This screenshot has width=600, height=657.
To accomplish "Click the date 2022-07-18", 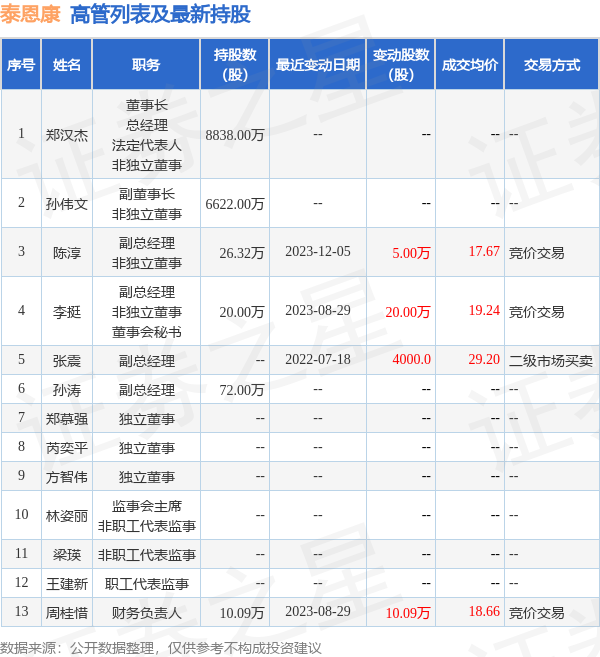I will pyautogui.click(x=318, y=360).
